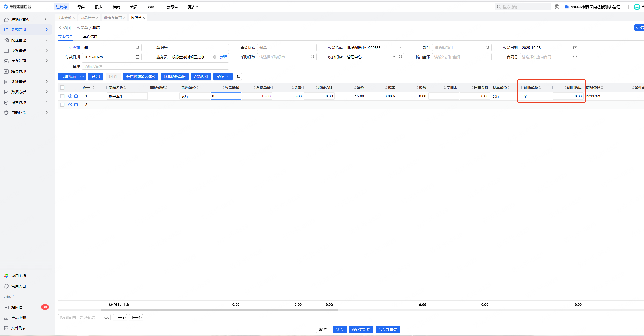This screenshot has width=644, height=336.
Task: Expand the 收货仓库 dropdown
Action: click(x=400, y=47)
